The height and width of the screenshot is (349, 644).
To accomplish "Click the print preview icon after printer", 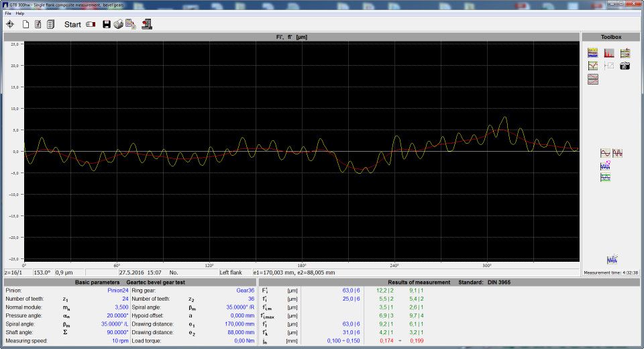I will coord(131,24).
